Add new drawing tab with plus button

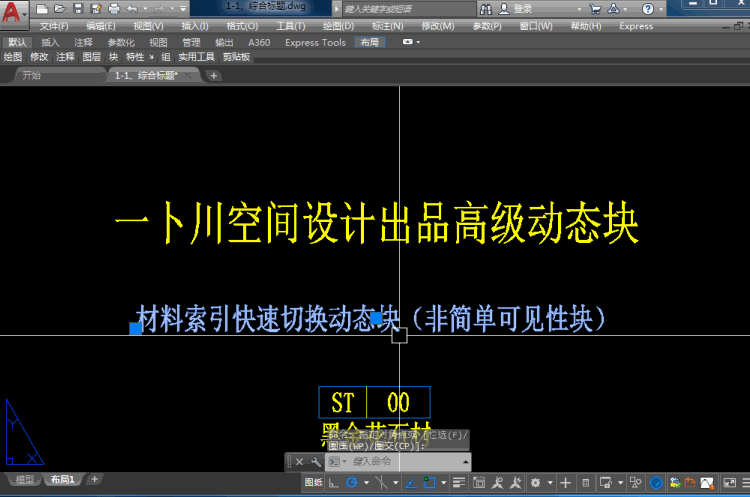point(214,76)
